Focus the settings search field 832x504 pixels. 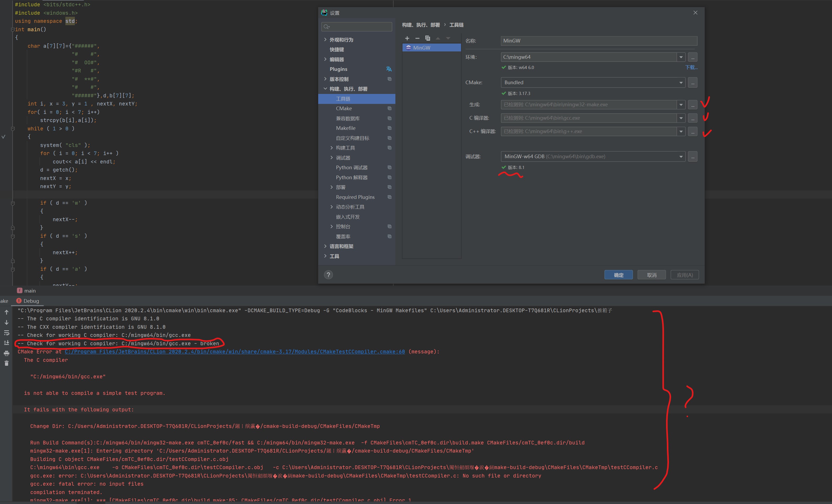click(357, 27)
